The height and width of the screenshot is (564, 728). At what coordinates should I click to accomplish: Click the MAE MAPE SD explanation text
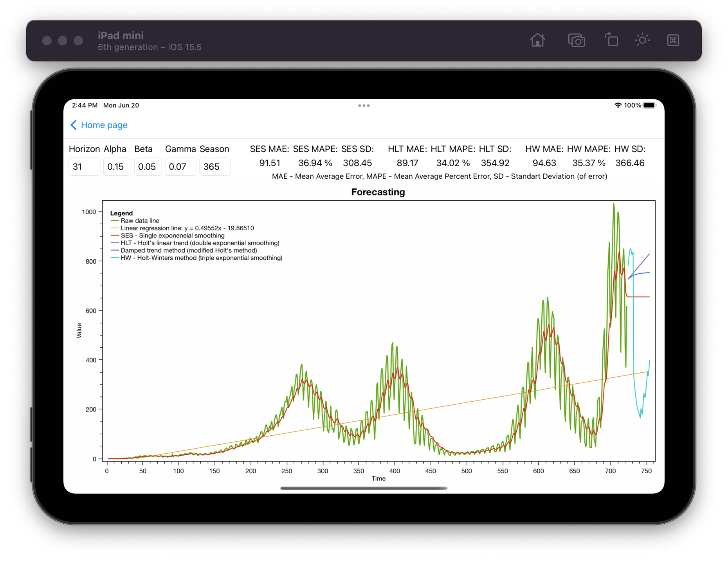coord(440,176)
